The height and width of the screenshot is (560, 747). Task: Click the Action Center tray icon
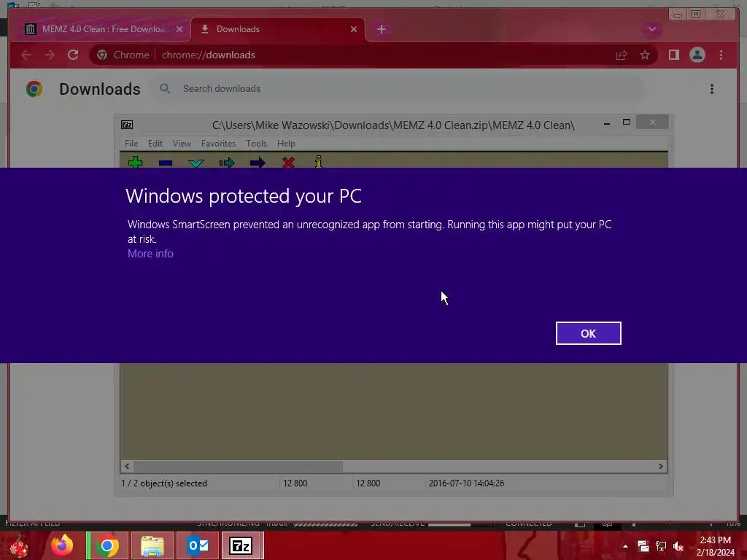[643, 546]
